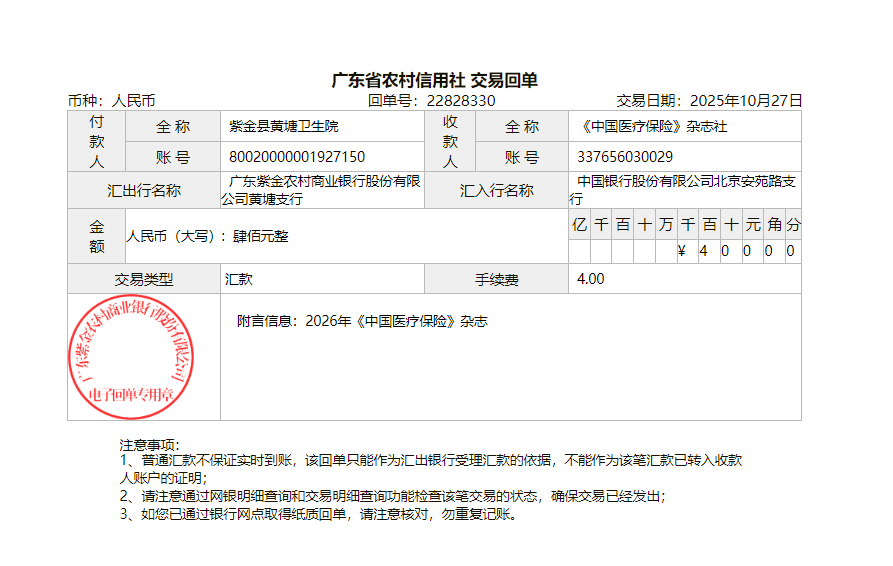Click the ¥ symbol in the amount grid
The width and height of the screenshot is (893, 566).
click(681, 251)
